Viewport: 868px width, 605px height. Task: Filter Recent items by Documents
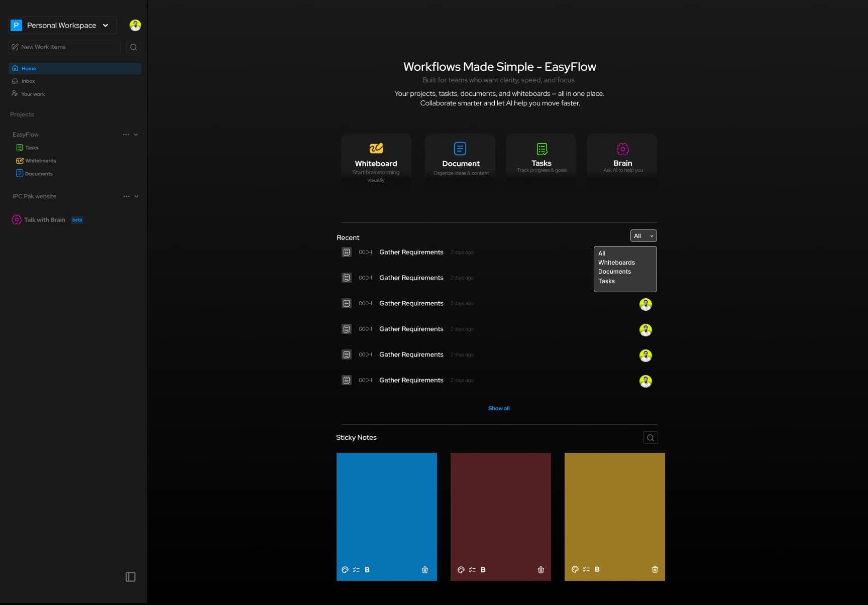click(x=614, y=272)
